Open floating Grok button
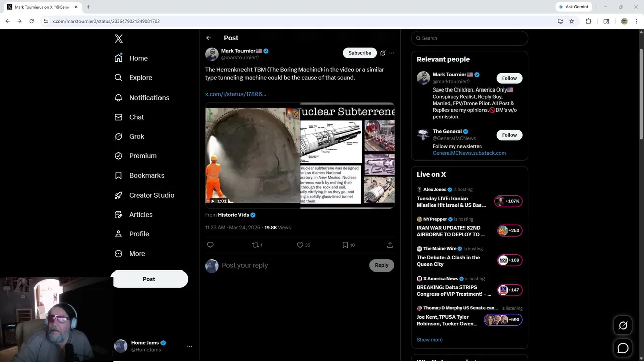This screenshot has height=362, width=644. coord(623,326)
